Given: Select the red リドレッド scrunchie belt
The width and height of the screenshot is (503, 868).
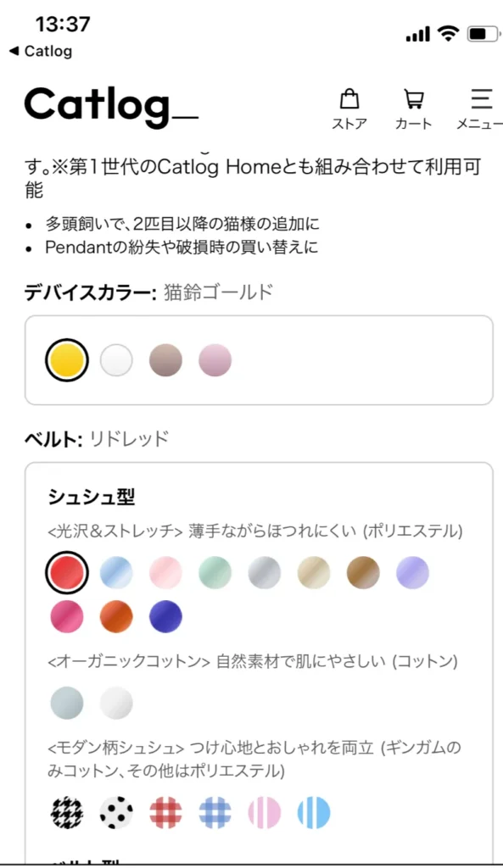Looking at the screenshot, I should tap(68, 571).
